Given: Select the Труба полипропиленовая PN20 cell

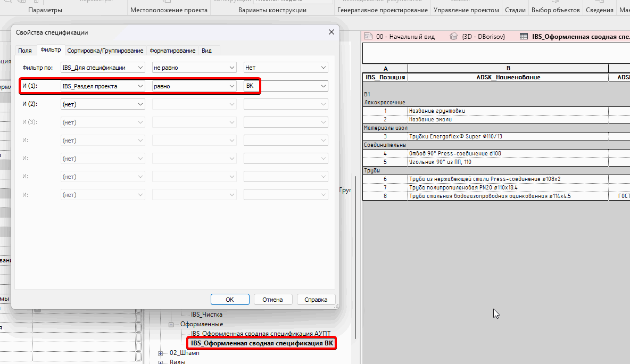Looking at the screenshot, I should pyautogui.click(x=508, y=188).
